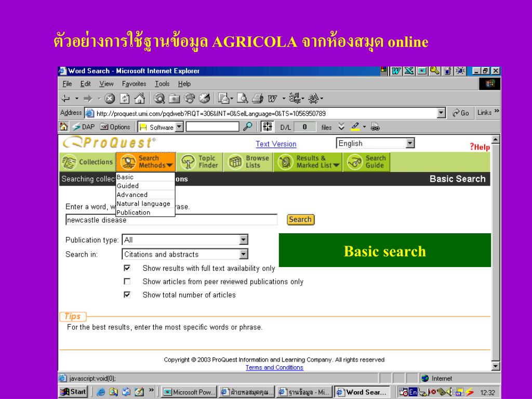
Task: Click the newcastle disease search field
Action: [171, 220]
